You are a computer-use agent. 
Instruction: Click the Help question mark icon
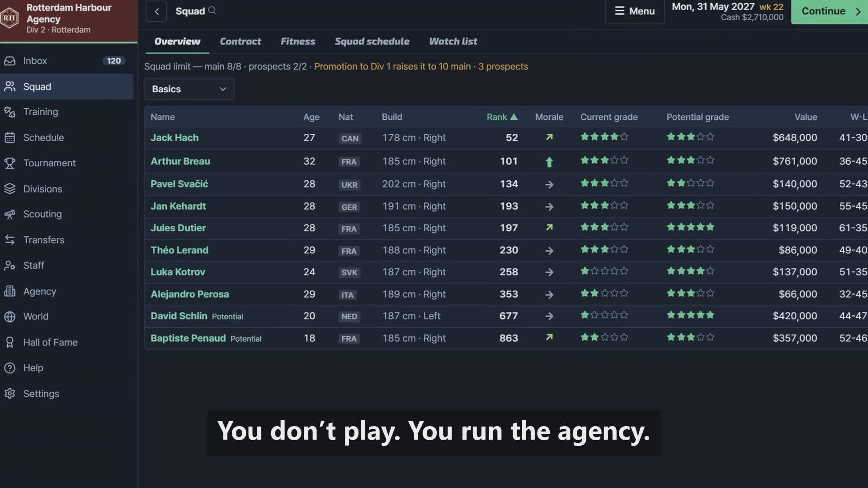10,368
